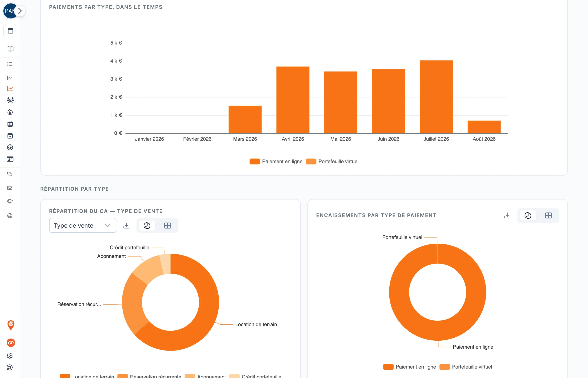Screen dimensions: 588x378
Task: Open the gauge dashboard icon in sidebar
Action: pyautogui.click(x=10, y=147)
